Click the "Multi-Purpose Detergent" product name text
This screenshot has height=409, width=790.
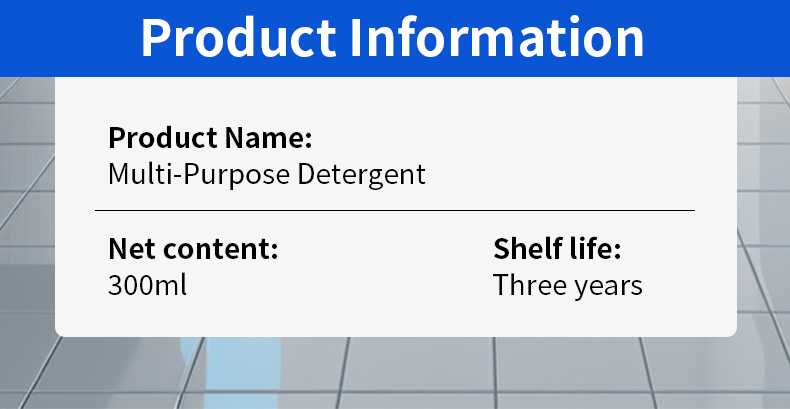[x=266, y=174]
